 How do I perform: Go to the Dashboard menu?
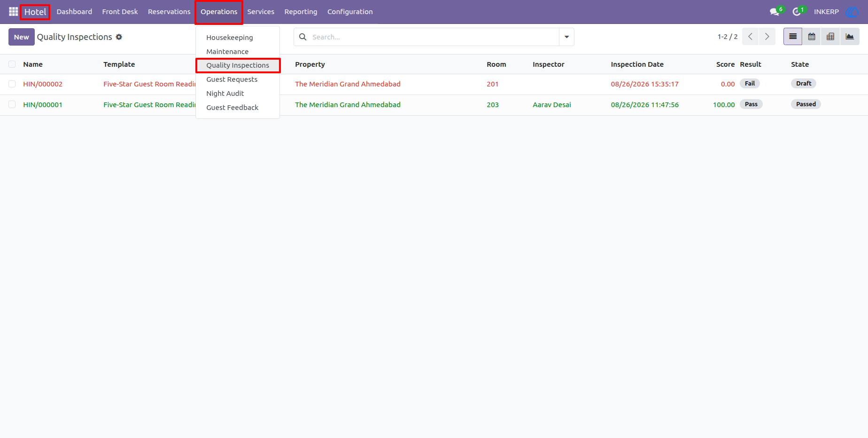(74, 12)
